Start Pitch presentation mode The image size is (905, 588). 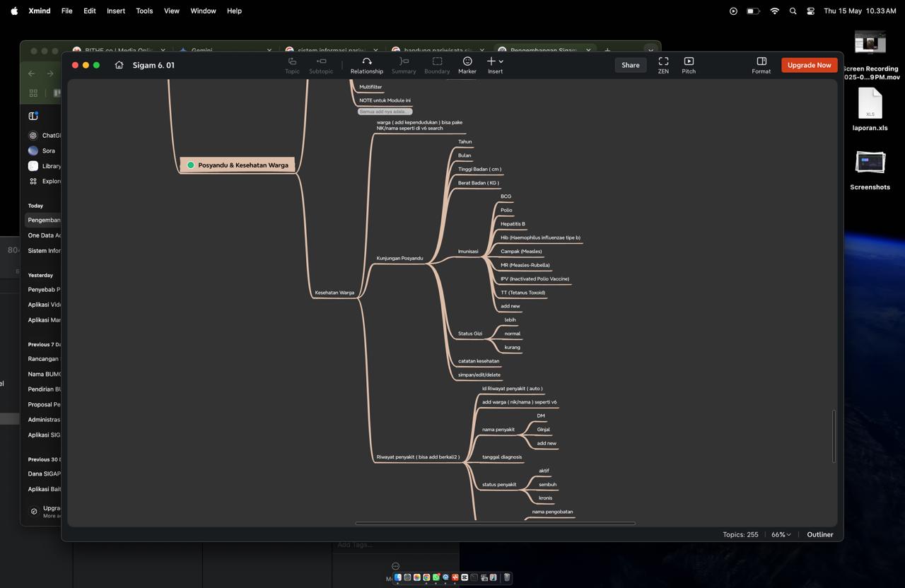[689, 65]
